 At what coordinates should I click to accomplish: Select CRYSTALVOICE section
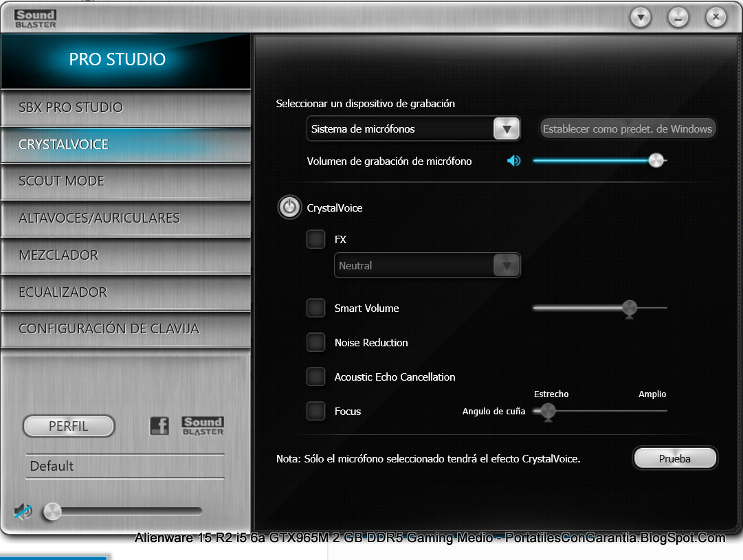(126, 144)
